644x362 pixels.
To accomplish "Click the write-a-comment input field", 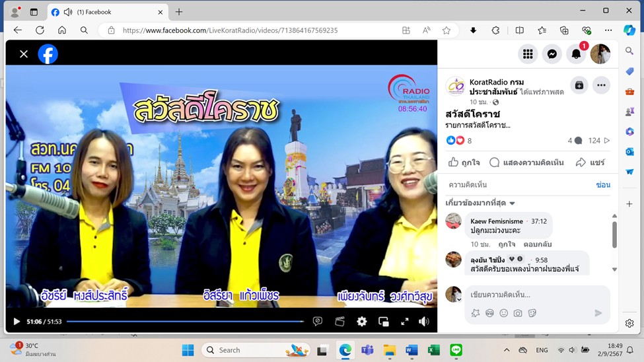I will 538,294.
